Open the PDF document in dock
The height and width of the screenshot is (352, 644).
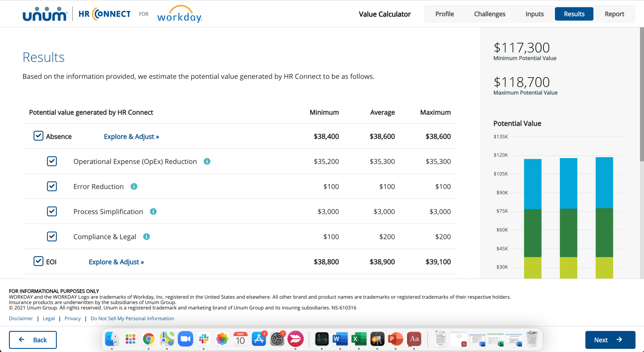[440, 339]
